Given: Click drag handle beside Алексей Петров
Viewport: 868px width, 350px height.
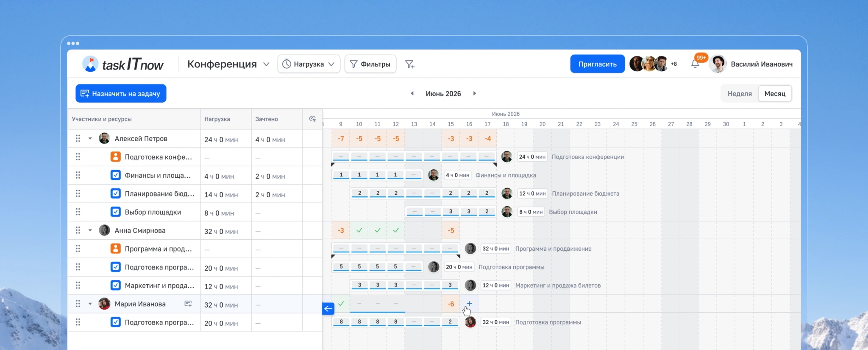Looking at the screenshot, I should pos(78,138).
